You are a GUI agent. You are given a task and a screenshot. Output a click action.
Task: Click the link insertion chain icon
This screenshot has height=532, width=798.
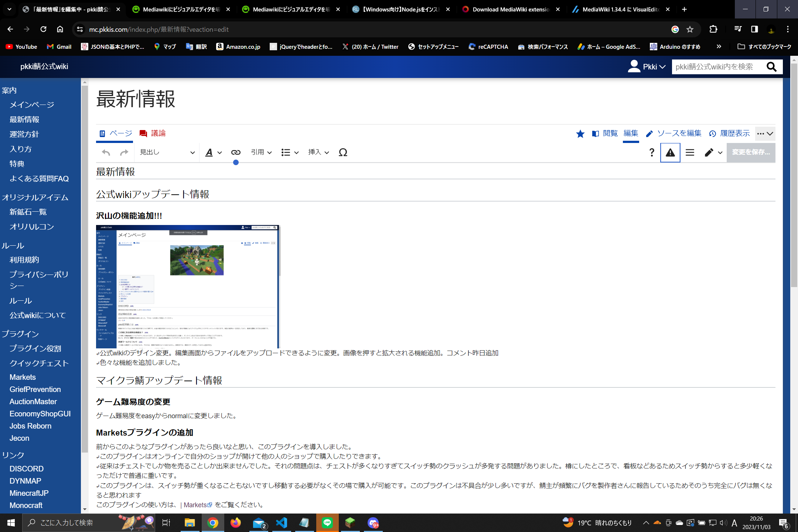click(x=236, y=153)
